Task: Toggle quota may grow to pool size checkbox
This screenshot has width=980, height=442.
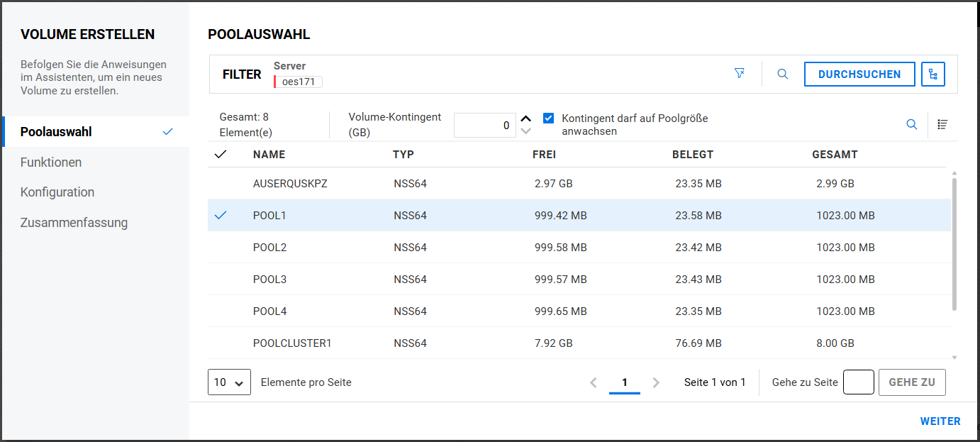Action: pyautogui.click(x=548, y=118)
